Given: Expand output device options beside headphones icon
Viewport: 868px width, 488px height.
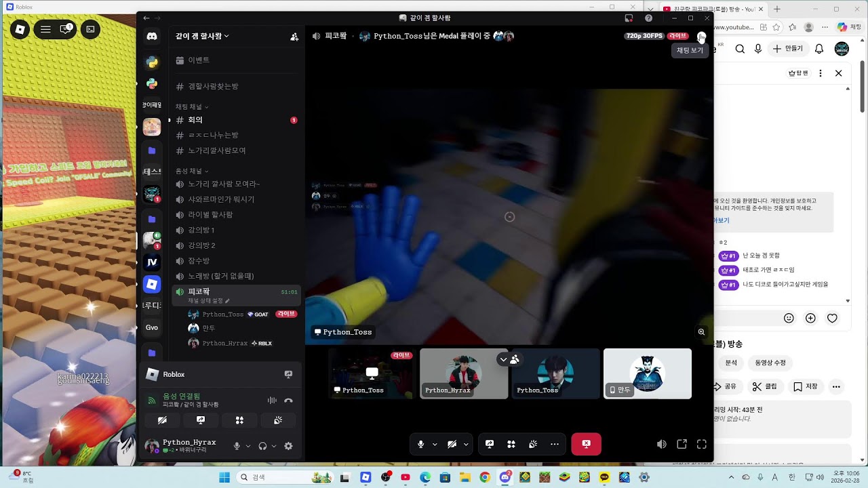Looking at the screenshot, I should (274, 446).
